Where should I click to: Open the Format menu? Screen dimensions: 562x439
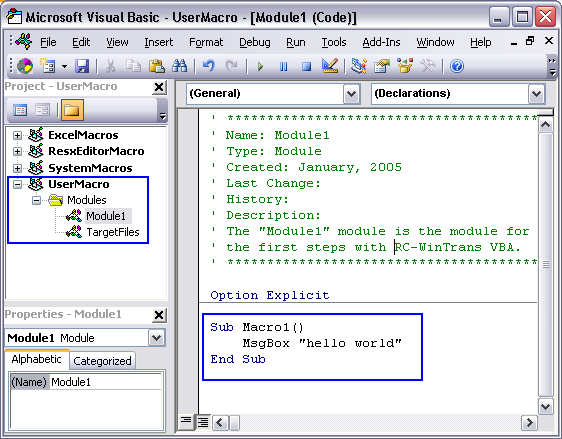point(206,42)
